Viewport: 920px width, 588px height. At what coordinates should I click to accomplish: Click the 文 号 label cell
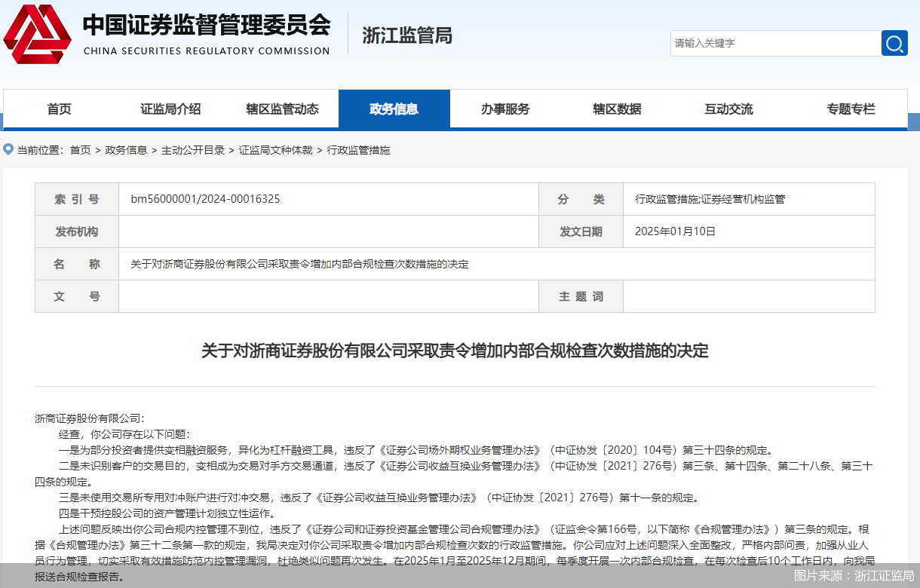pos(77,296)
